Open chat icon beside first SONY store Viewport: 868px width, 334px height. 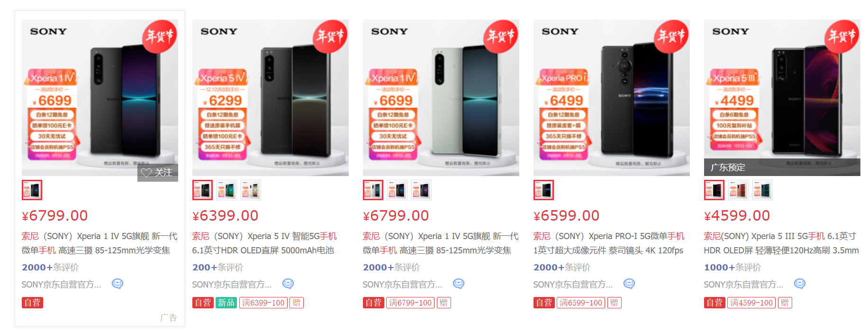(118, 284)
